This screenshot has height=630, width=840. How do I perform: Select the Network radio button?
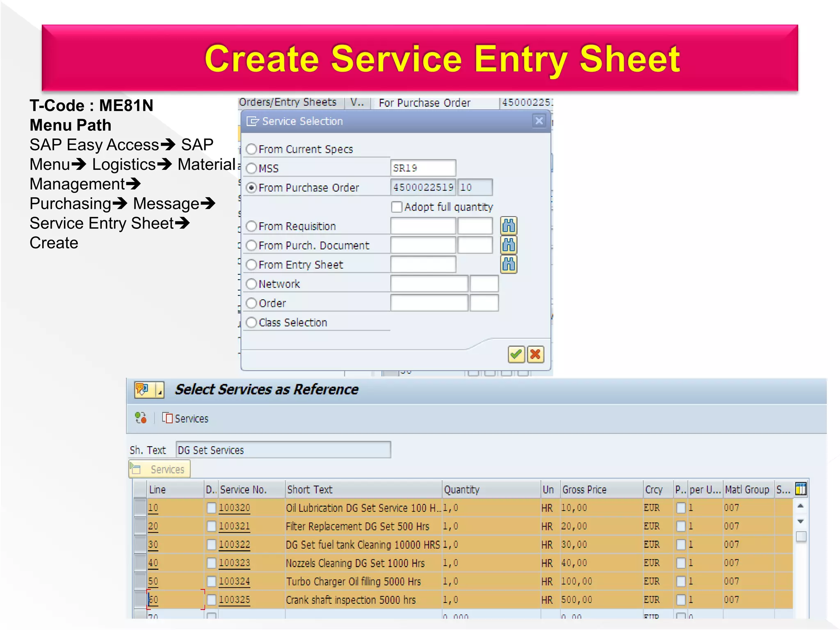tap(251, 284)
